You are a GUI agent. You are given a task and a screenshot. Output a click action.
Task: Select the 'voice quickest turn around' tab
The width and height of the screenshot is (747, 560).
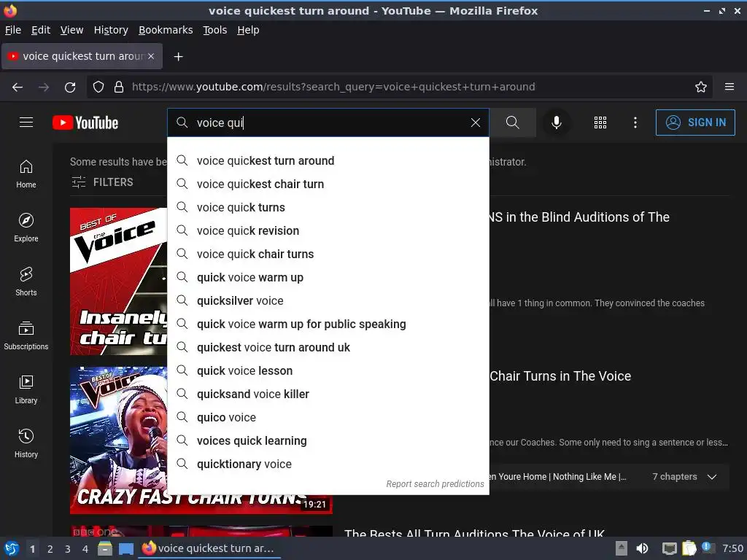tap(82, 56)
